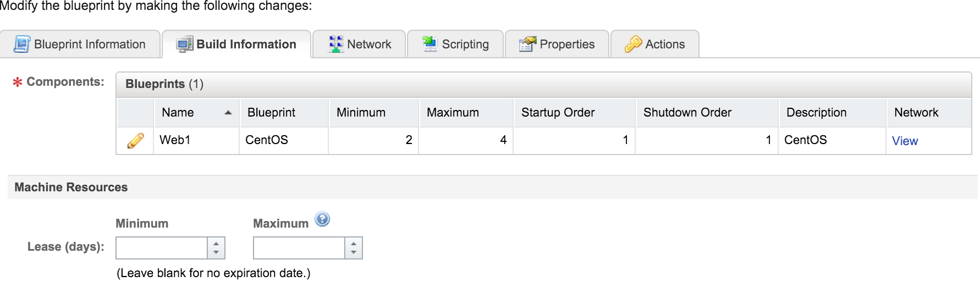Click the Maximum lease help icon

(x=322, y=219)
